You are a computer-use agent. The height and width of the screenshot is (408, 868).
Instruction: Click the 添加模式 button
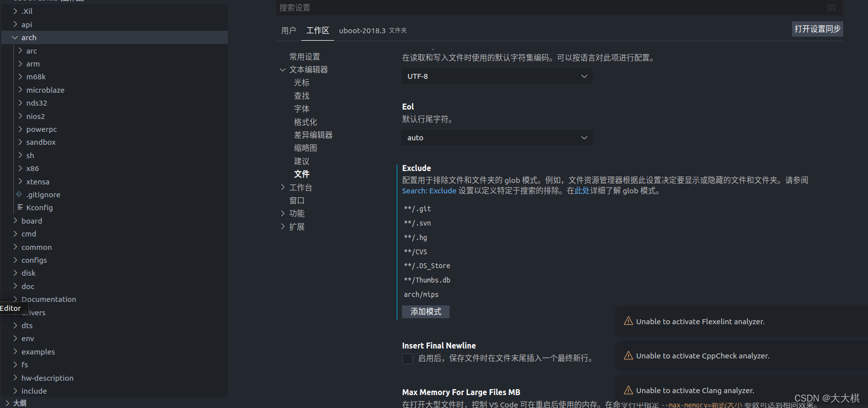(426, 311)
